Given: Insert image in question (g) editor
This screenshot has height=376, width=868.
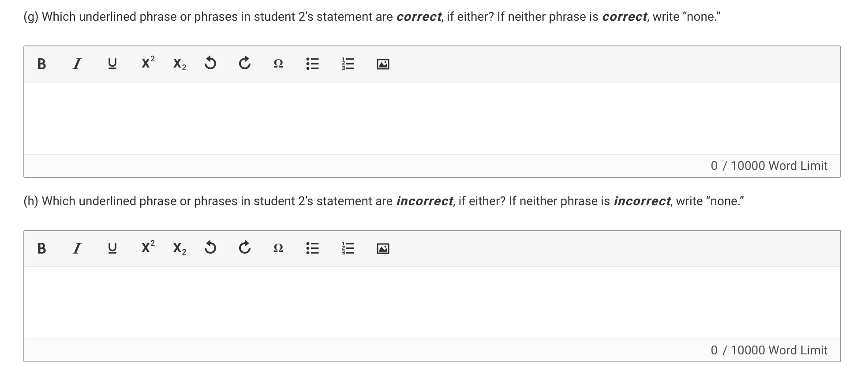Looking at the screenshot, I should tap(383, 64).
